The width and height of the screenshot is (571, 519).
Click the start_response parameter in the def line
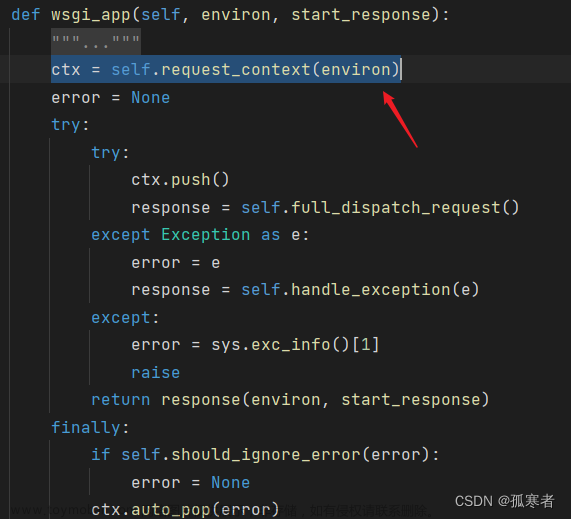[361, 15]
